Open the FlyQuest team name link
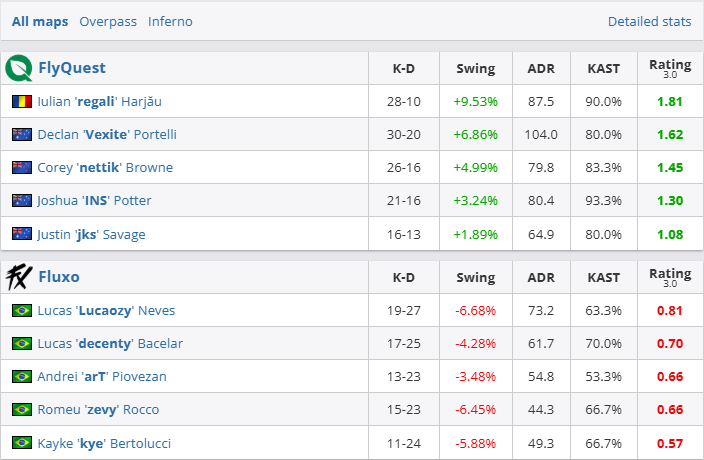704x460 pixels. coord(71,68)
